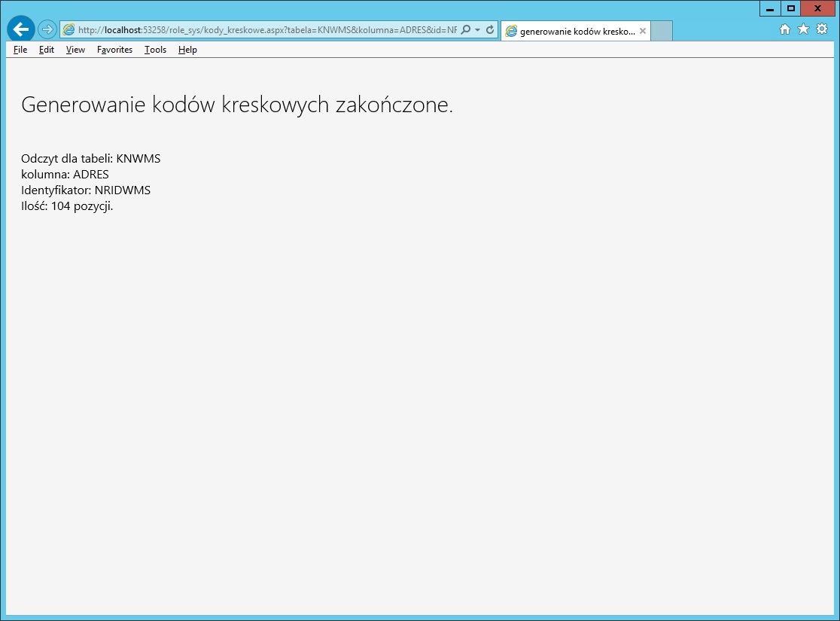The image size is (840, 621).
Task: Click the text 'kolumna: ADRES'
Action: 65,174
